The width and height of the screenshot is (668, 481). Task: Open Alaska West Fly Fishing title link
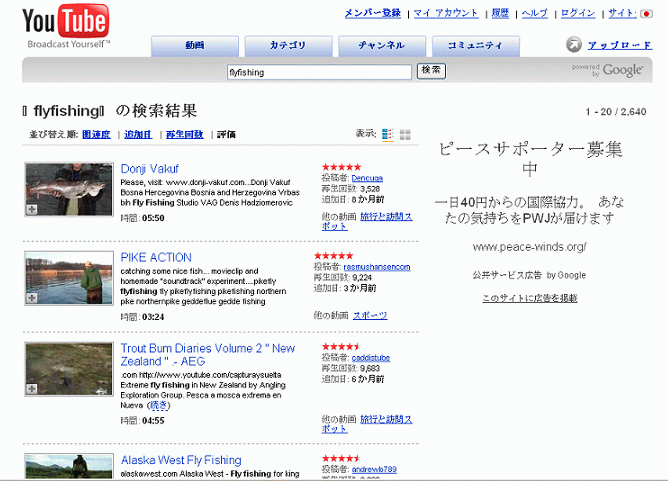pyautogui.click(x=181, y=460)
